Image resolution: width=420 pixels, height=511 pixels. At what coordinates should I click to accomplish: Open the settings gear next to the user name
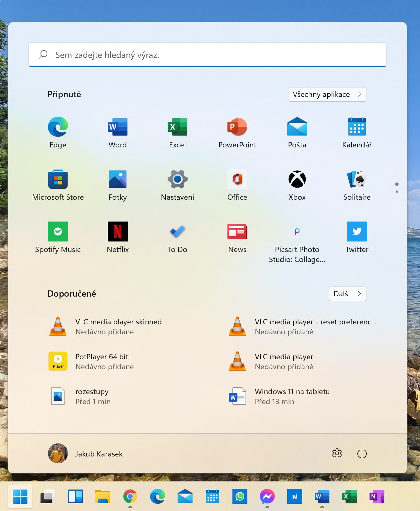pyautogui.click(x=337, y=453)
